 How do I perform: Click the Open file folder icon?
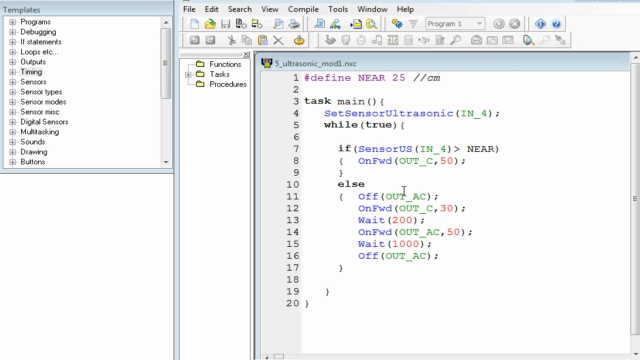pos(210,24)
